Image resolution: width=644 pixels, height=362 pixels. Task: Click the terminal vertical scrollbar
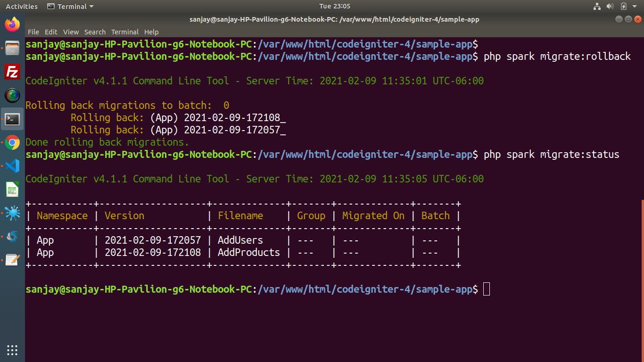coord(642,280)
